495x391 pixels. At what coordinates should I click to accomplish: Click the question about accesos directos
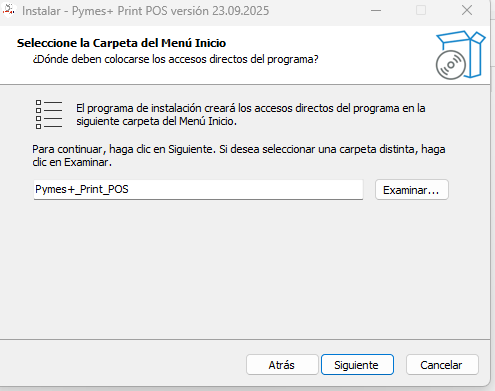175,59
